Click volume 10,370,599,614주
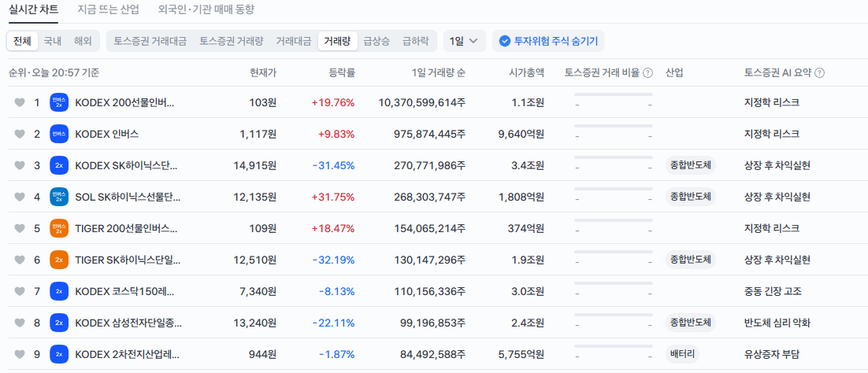Screen dimensions: 868x373 [x=422, y=102]
